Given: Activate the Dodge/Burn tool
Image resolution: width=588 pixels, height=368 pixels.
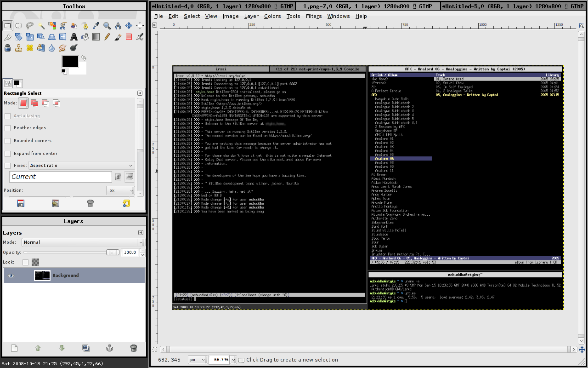Looking at the screenshot, I should (74, 48).
